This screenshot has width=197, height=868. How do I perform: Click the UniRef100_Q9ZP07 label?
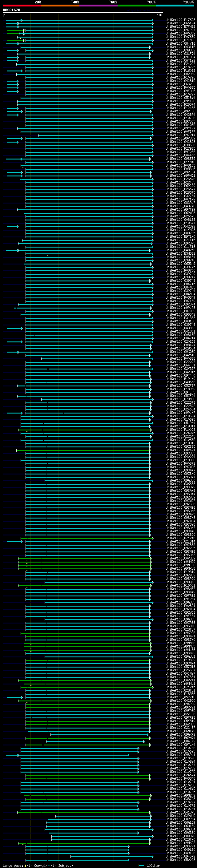(180, 30)
